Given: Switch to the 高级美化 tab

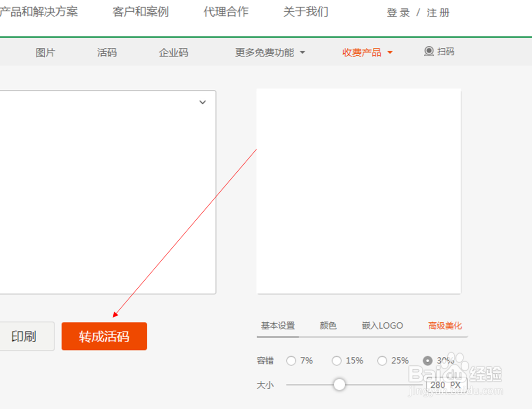Looking at the screenshot, I should [445, 325].
